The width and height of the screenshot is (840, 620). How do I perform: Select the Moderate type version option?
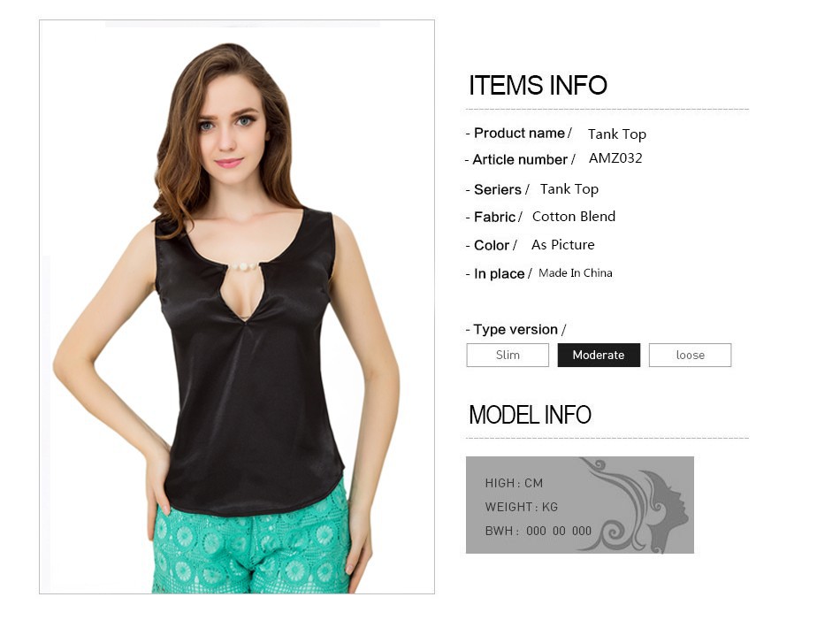pos(599,355)
